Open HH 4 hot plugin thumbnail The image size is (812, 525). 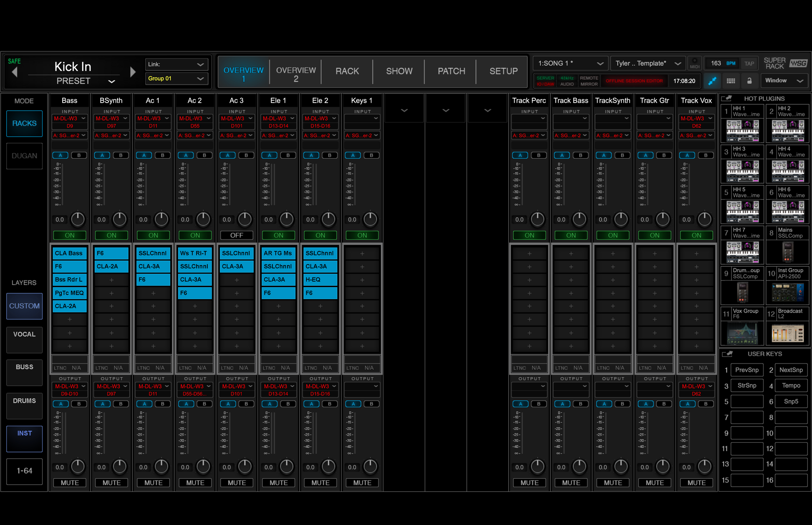point(788,171)
